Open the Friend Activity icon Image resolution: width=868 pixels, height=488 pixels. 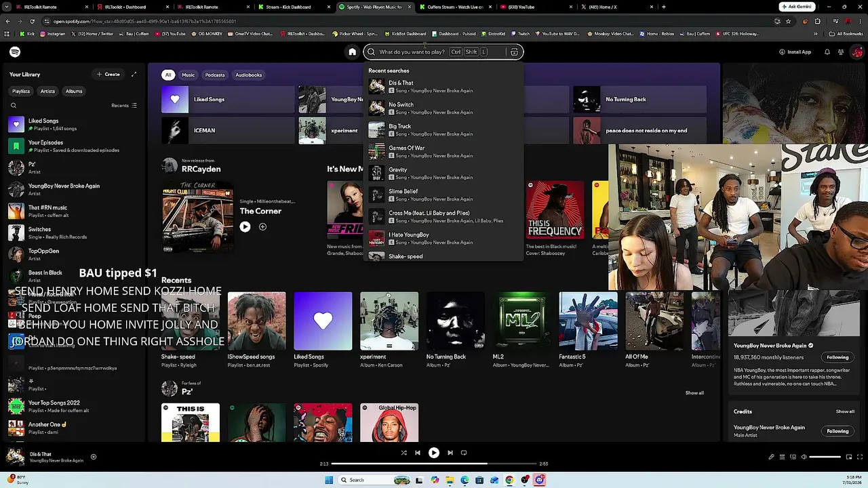pyautogui.click(x=841, y=52)
